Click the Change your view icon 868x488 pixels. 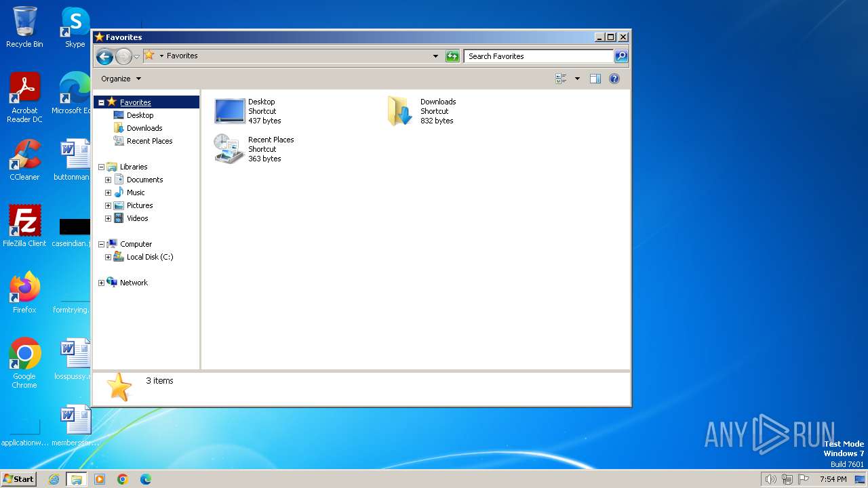561,79
